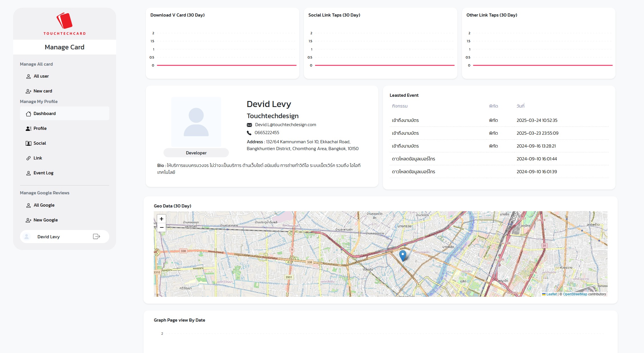Click the Leaflet attribution link
The image size is (644, 353).
551,294
